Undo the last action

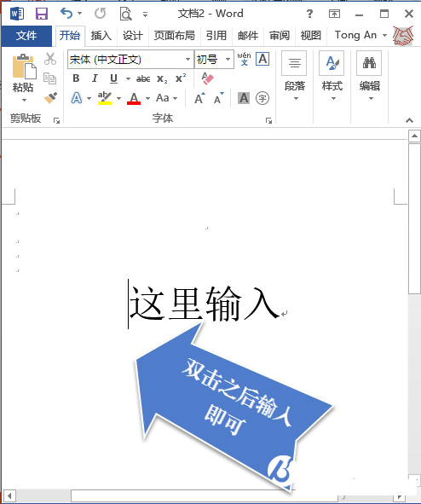coord(66,13)
